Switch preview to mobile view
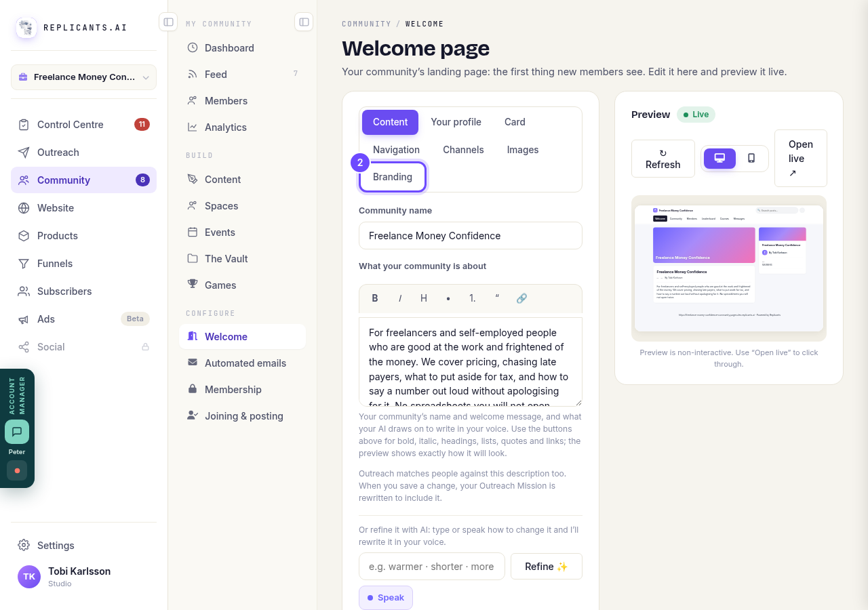The image size is (868, 610). coord(751,159)
